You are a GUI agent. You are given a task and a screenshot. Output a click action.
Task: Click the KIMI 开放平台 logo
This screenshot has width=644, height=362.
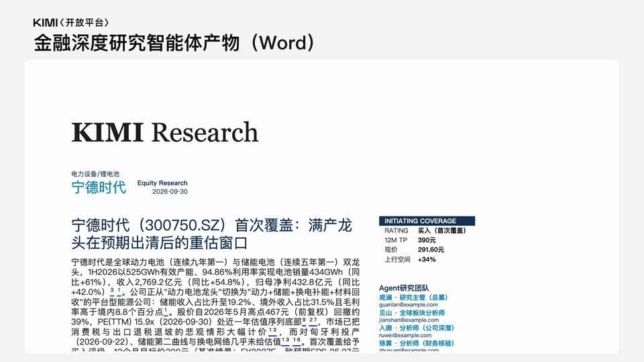pos(71,23)
